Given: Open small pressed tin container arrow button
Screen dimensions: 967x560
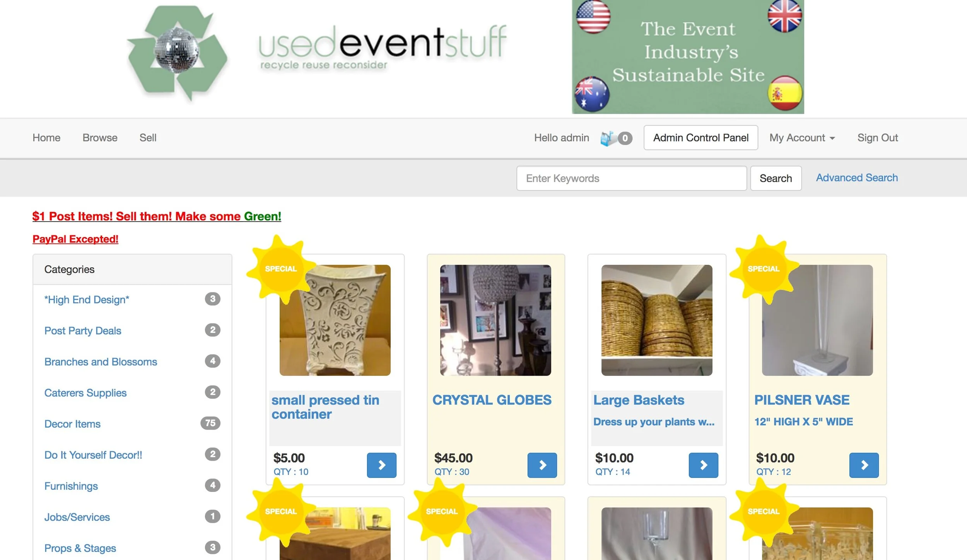Looking at the screenshot, I should 381,465.
